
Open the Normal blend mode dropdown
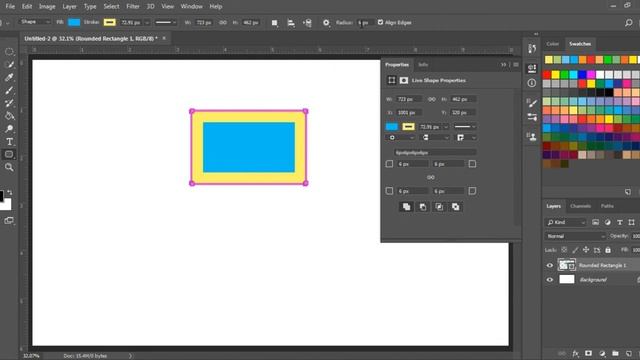tap(576, 236)
